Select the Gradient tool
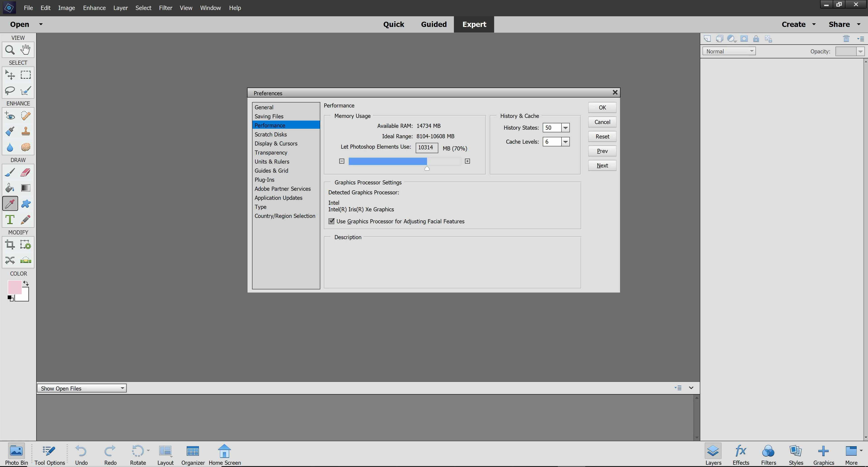Viewport: 868px width, 467px height. (x=26, y=188)
